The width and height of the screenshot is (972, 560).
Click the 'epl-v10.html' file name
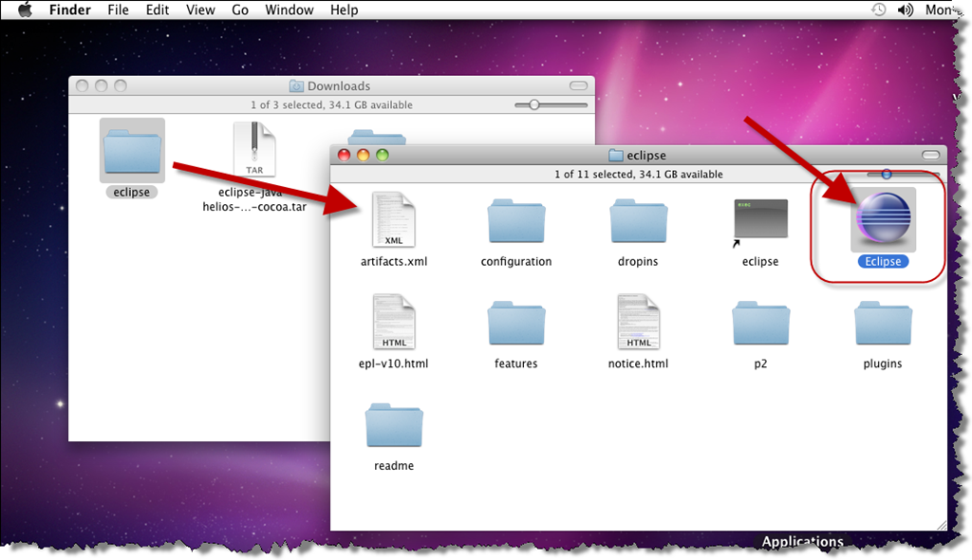tap(393, 364)
